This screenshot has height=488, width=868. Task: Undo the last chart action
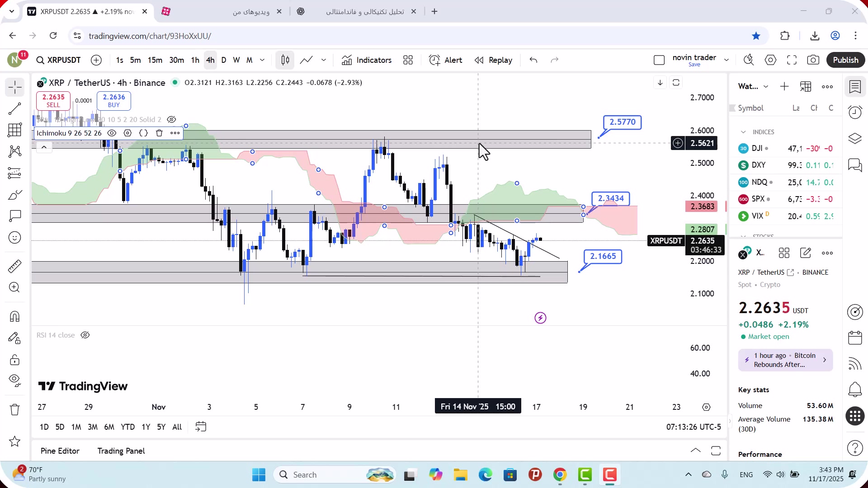tap(533, 60)
